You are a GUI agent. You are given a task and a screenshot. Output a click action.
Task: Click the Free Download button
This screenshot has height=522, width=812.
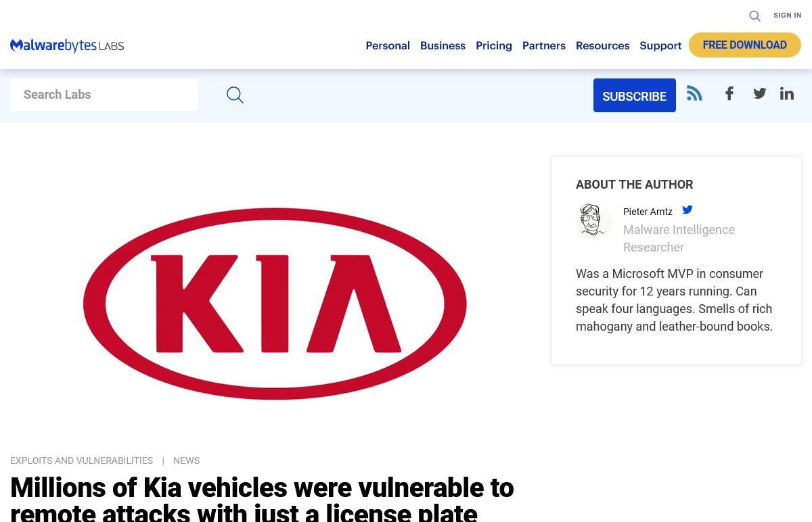745,45
